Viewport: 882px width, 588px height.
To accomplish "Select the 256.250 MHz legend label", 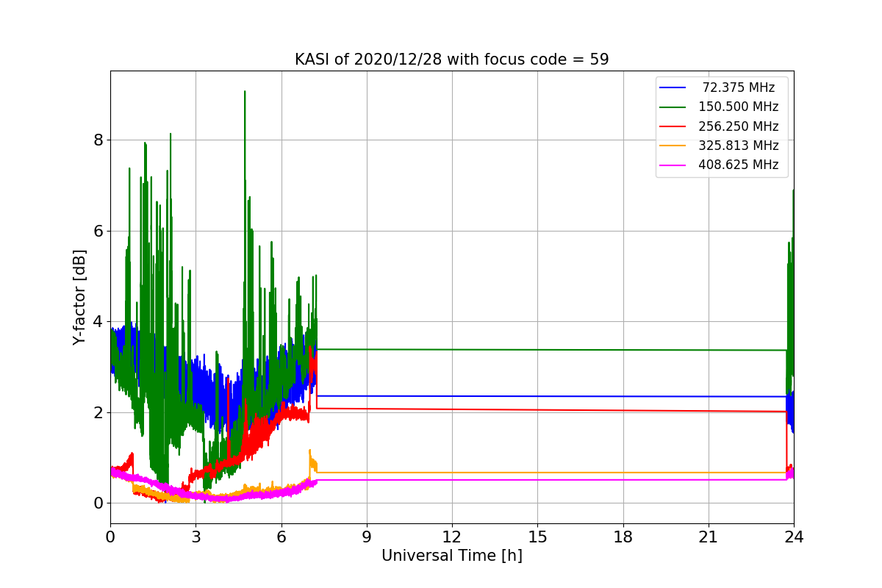I will click(739, 126).
